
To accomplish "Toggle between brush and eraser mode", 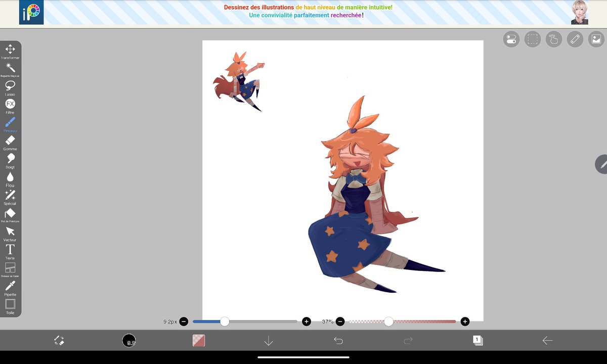I will coord(59,341).
